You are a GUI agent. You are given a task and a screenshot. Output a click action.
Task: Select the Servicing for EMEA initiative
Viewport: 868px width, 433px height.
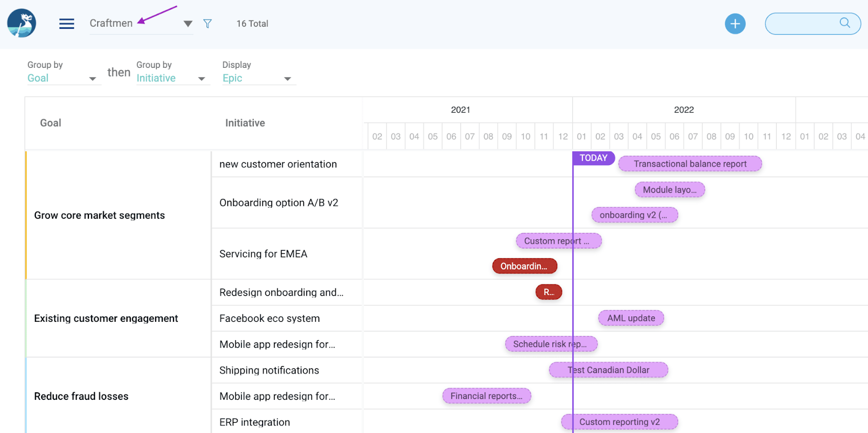tap(263, 254)
